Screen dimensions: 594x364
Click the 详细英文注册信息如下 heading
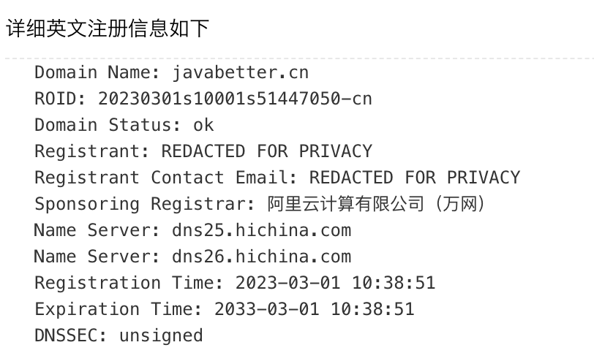(x=108, y=29)
